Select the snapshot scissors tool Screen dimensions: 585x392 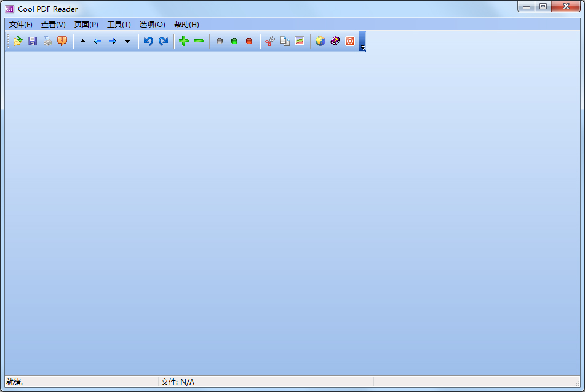tap(269, 41)
